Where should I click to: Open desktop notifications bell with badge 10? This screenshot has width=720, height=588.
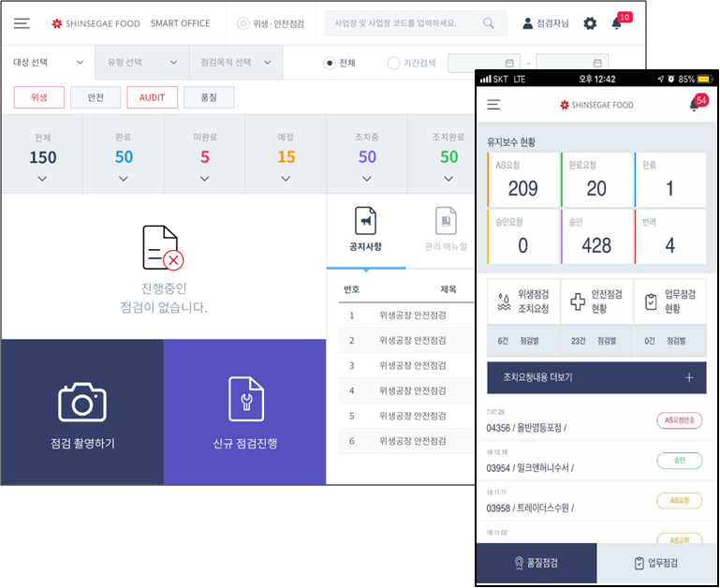pos(617,23)
